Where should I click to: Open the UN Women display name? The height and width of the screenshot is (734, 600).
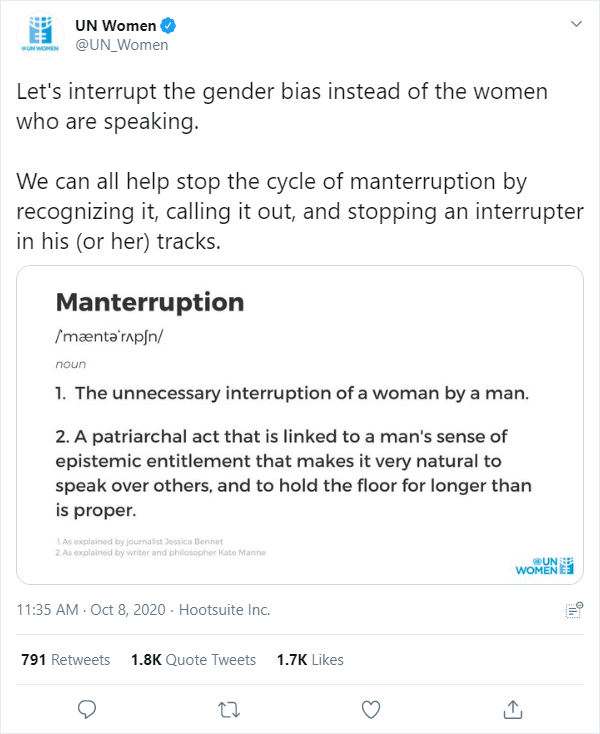pos(116,25)
